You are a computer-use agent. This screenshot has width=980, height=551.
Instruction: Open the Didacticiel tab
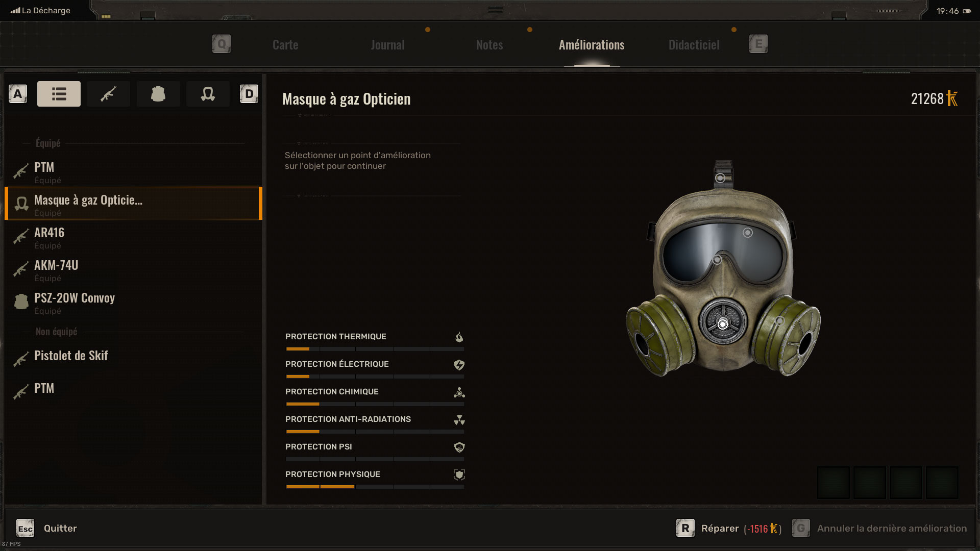click(x=694, y=45)
